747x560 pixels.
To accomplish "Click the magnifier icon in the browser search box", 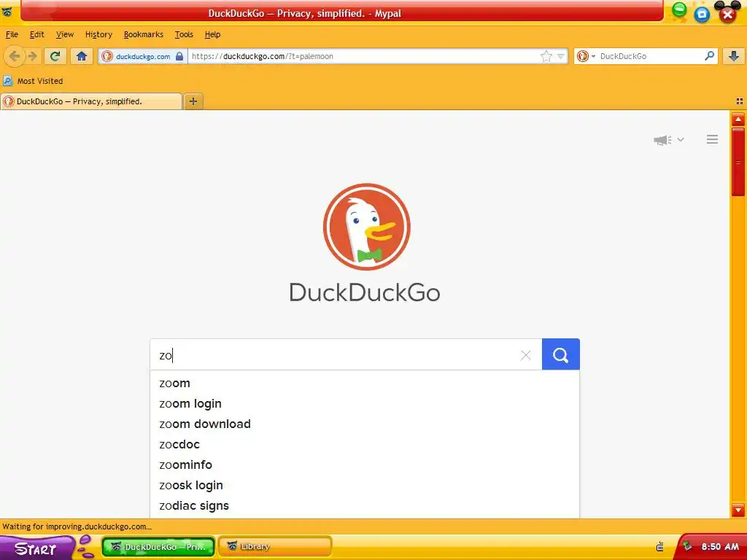I will 709,55.
